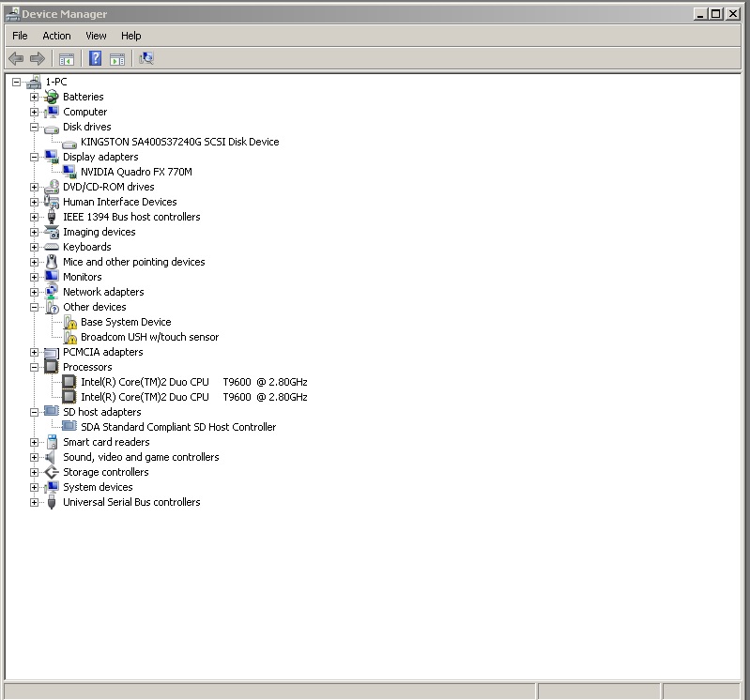Image resolution: width=750 pixels, height=700 pixels.
Task: Toggle the Show/Hide Console Tree icon
Action: [67, 59]
